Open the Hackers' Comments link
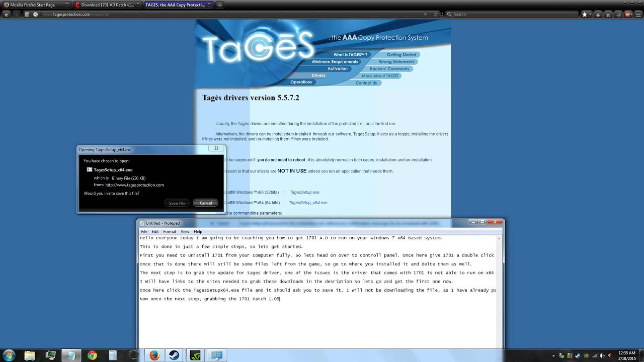Image resolution: width=644 pixels, height=362 pixels. click(x=389, y=69)
